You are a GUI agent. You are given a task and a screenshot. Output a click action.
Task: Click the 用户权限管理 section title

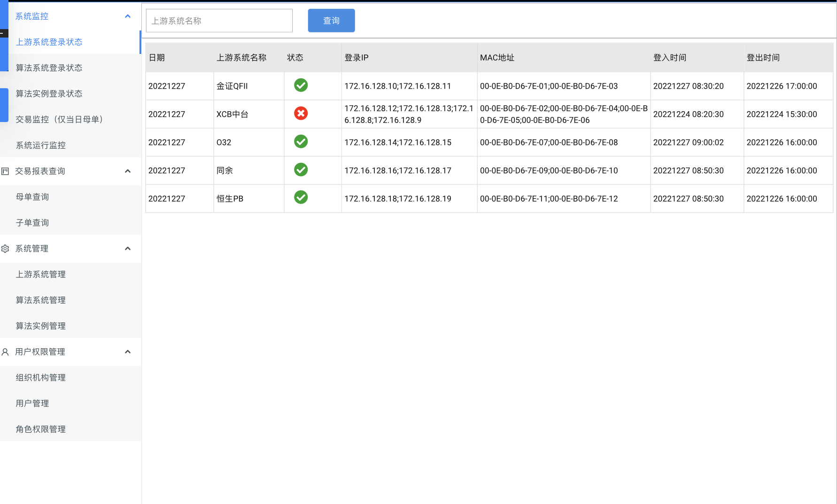pyautogui.click(x=40, y=352)
